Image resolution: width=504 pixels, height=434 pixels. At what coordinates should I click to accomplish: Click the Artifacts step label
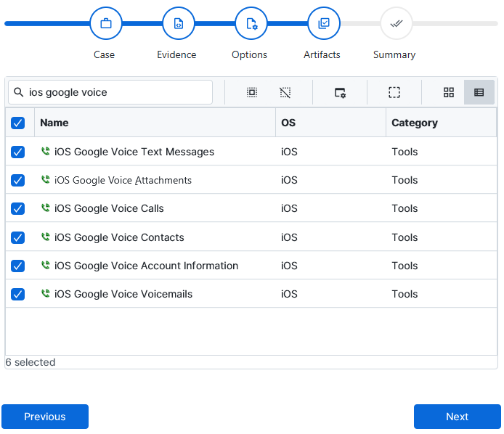tap(322, 54)
